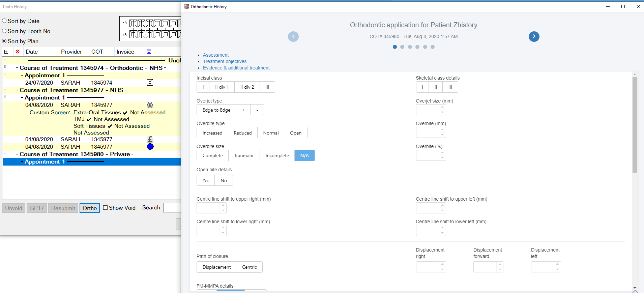
Task: Collapse Course of Treatment 1345980 Private group
Action: tap(5, 153)
